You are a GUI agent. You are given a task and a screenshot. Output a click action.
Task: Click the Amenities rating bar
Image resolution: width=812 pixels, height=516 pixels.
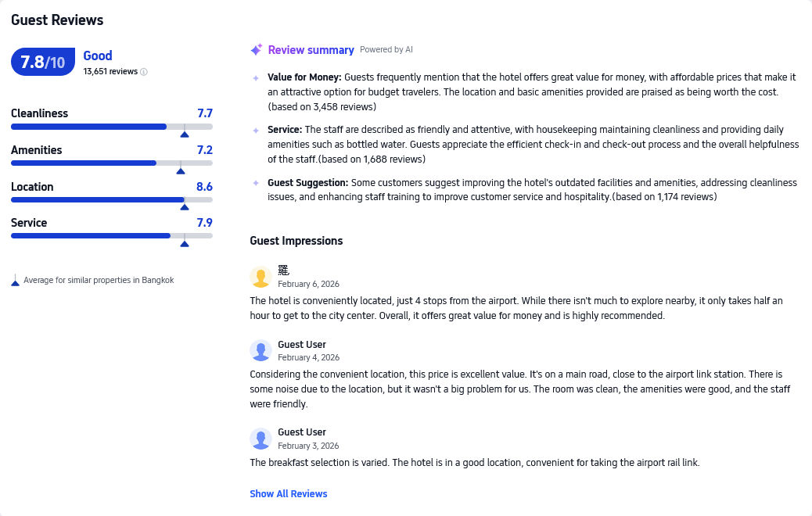click(x=112, y=163)
